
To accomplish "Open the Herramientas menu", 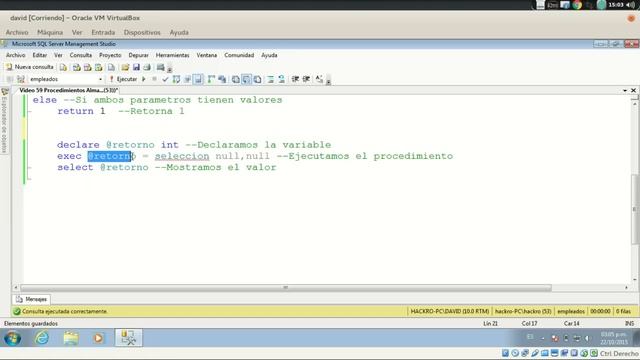I will pyautogui.click(x=173, y=55).
